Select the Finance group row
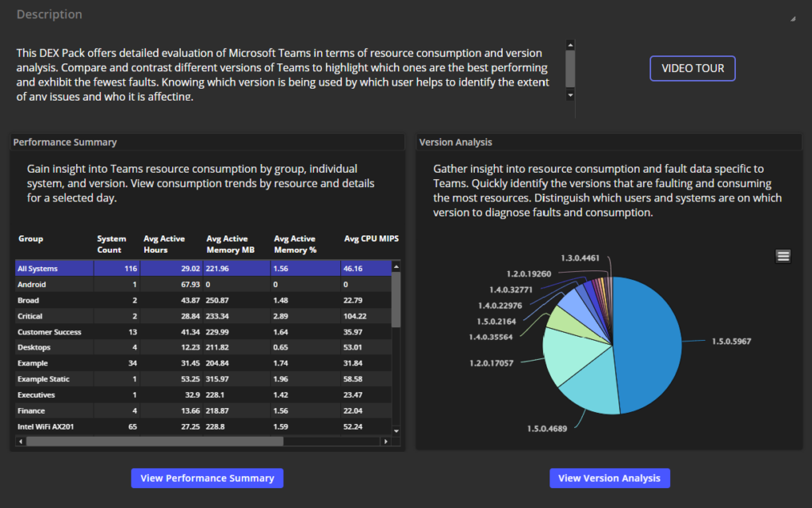This screenshot has width=812, height=508. tap(204, 411)
